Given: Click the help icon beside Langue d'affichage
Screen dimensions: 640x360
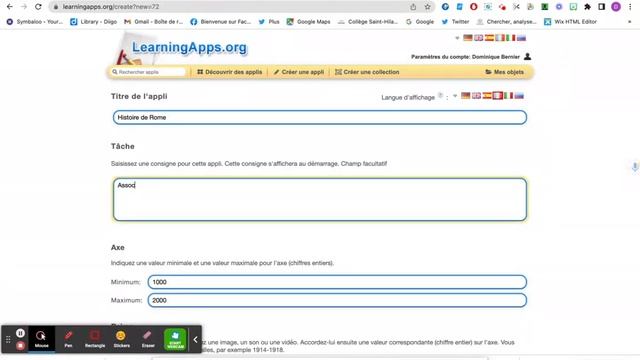Looking at the screenshot, I should (440, 96).
